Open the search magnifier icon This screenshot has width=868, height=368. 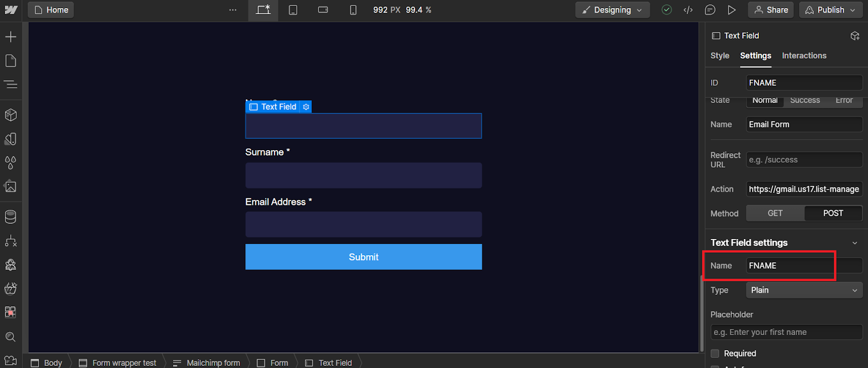pyautogui.click(x=11, y=337)
